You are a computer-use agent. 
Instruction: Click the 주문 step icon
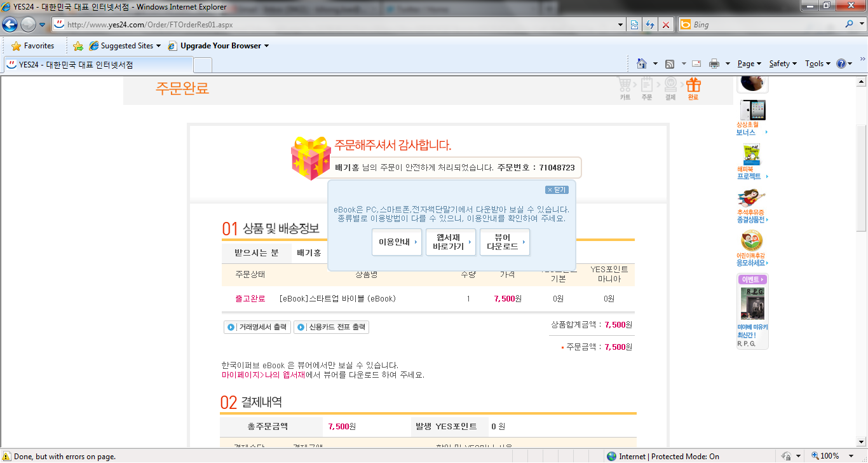point(647,88)
